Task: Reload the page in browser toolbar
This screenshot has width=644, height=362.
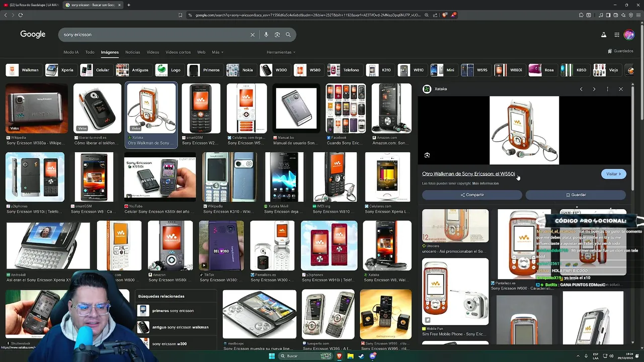Action: (x=21, y=15)
